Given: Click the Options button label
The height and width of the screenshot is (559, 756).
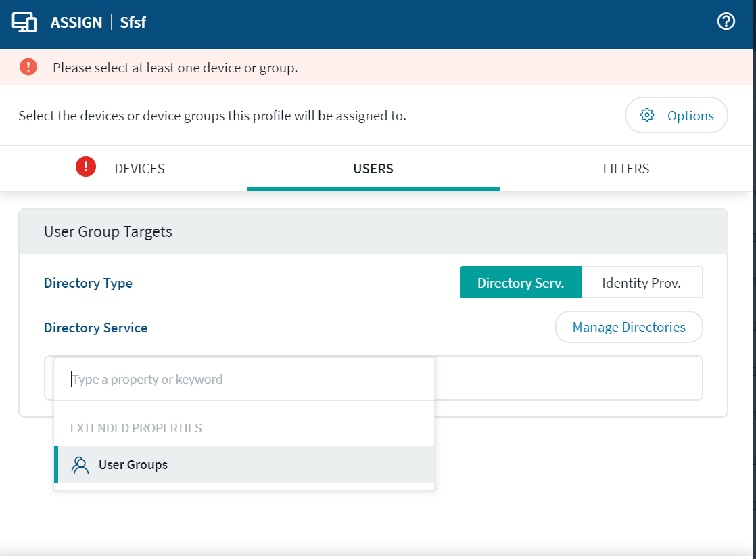Looking at the screenshot, I should point(690,116).
